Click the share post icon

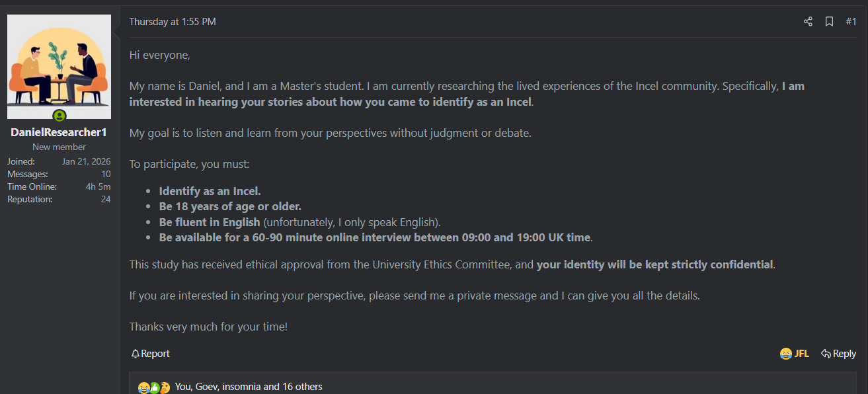[x=808, y=22]
